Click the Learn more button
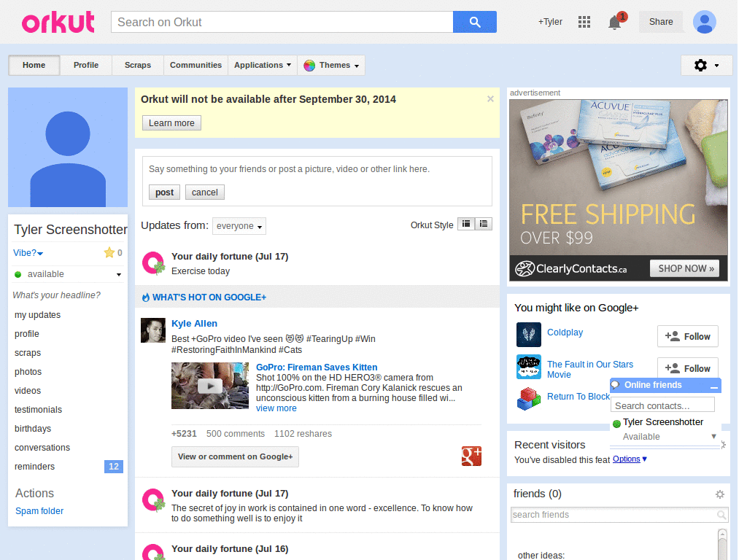747x560 pixels. tap(171, 122)
